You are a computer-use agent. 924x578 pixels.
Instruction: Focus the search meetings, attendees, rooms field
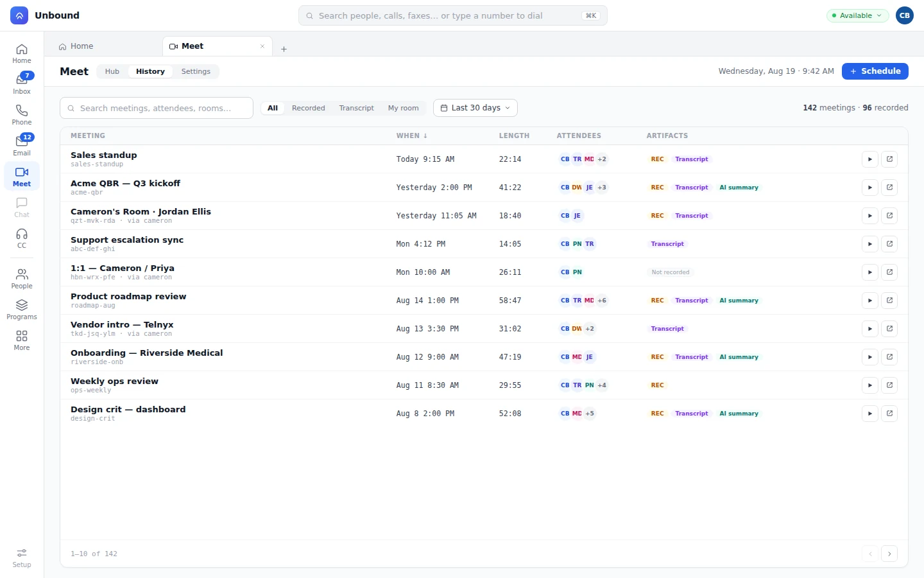157,108
